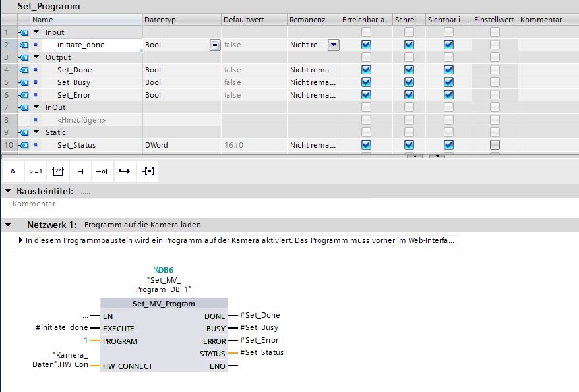Image resolution: width=579 pixels, height=392 pixels.
Task: Expand the network comment text
Action: coord(20,241)
